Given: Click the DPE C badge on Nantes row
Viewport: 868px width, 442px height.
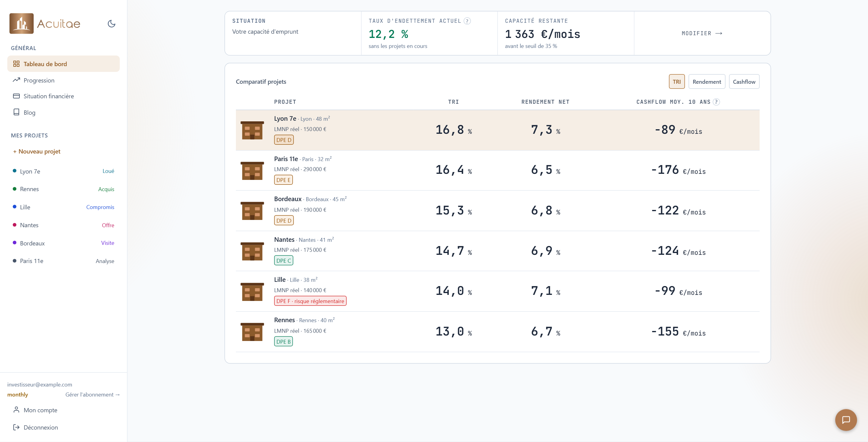Looking at the screenshot, I should [x=283, y=261].
